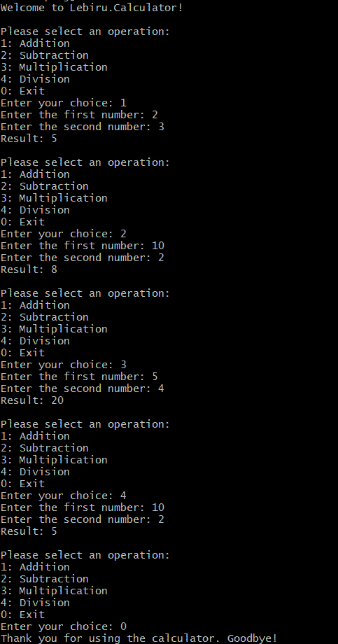Click the 'Enter the second number: 4' line
338x644 pixels.
click(x=82, y=388)
